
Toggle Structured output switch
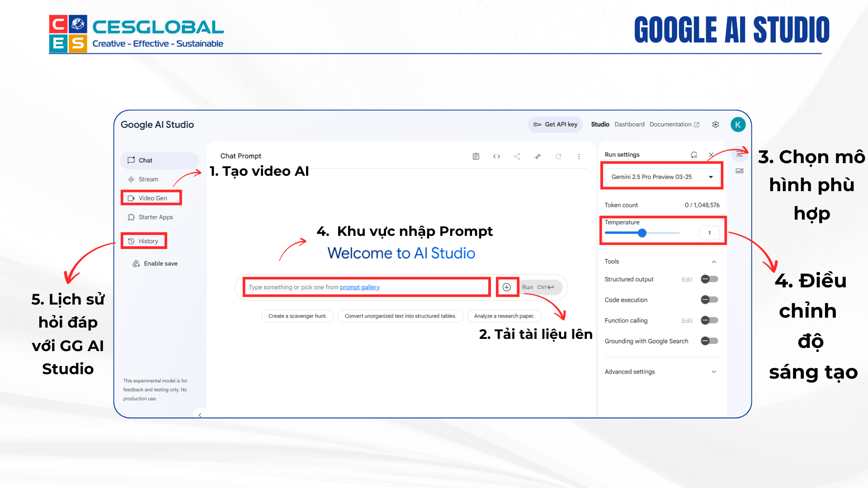point(709,279)
